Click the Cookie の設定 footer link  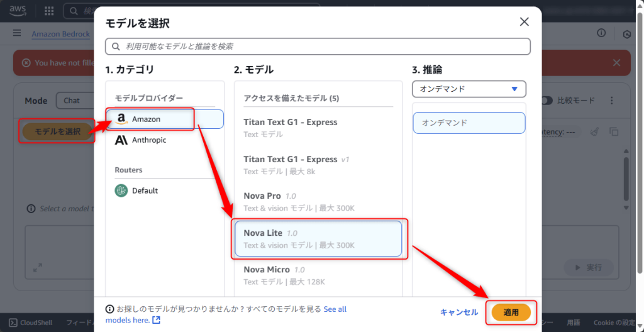tap(615, 322)
